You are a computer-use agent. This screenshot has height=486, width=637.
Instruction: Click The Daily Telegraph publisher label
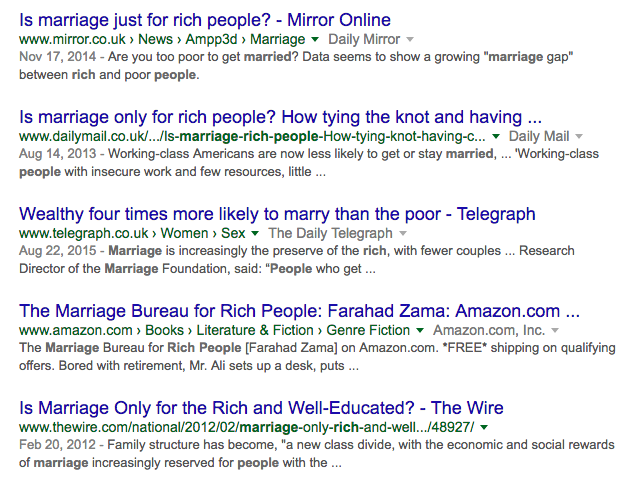[330, 234]
